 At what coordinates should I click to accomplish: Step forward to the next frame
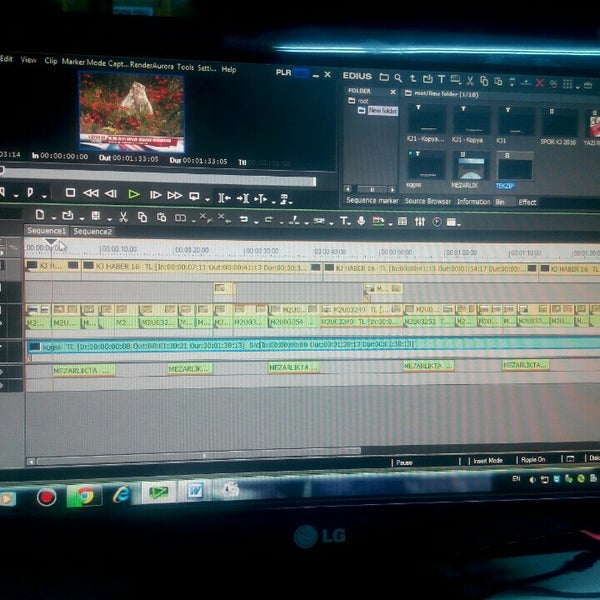[155, 195]
